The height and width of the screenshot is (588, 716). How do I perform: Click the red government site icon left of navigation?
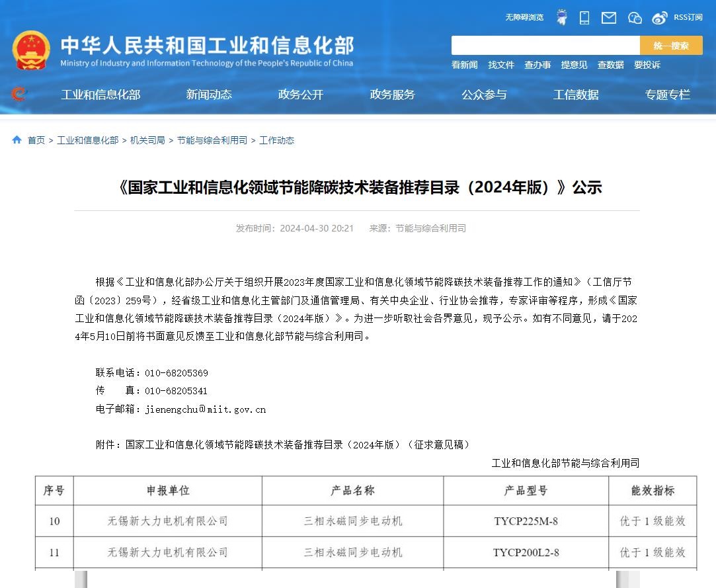[18, 94]
